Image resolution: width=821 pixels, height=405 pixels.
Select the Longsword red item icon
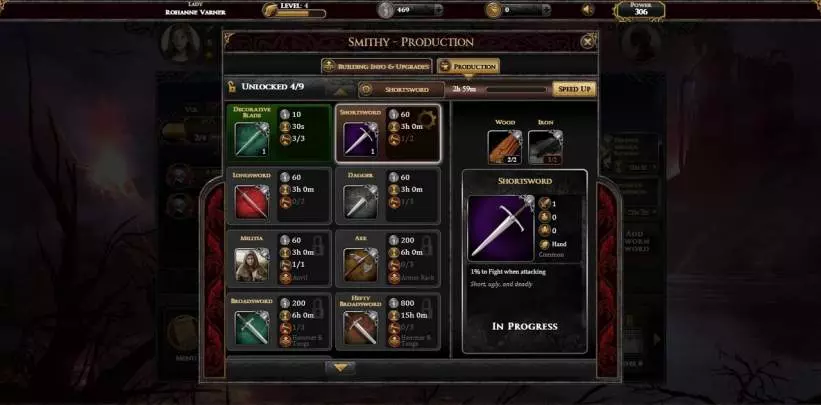252,202
